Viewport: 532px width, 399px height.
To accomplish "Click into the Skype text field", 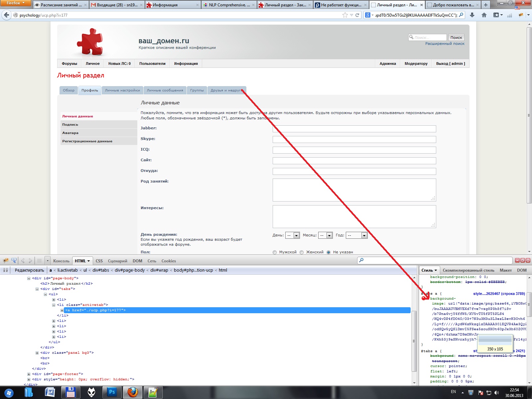I will coord(354,140).
